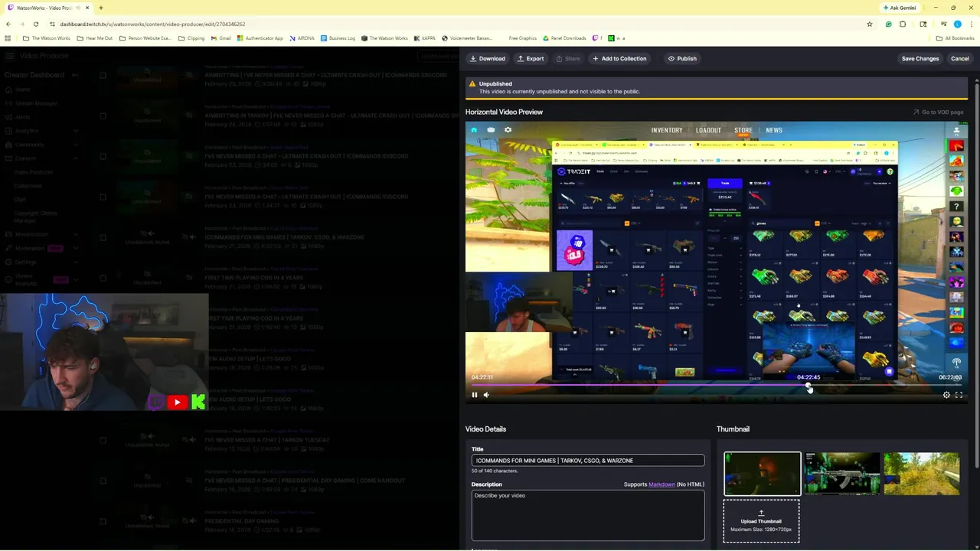980x551 pixels.
Task: Open the Chrome three-dot menu
Action: (x=971, y=24)
